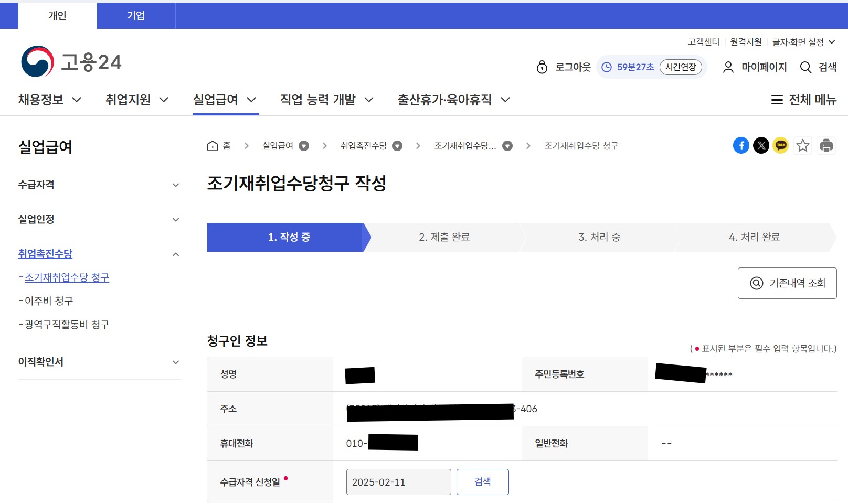Share page on Facebook icon
Viewport: 848px width, 504px height.
click(741, 145)
